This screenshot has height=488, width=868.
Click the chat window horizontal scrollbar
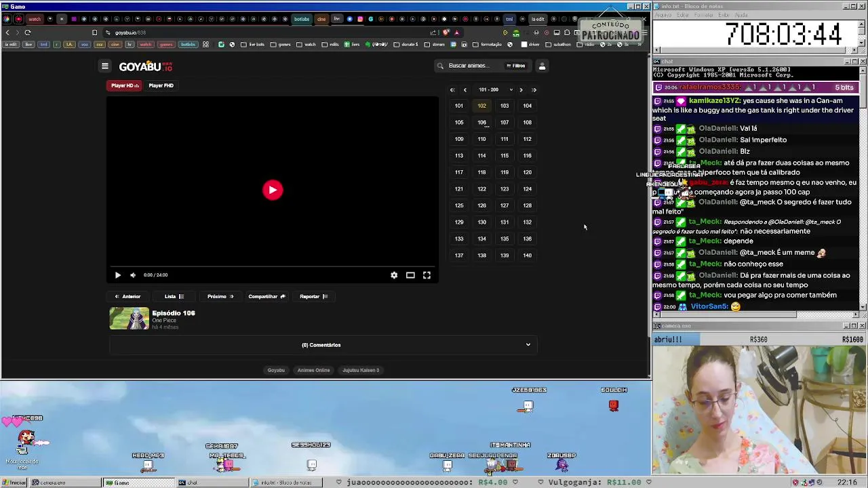[x=755, y=314]
